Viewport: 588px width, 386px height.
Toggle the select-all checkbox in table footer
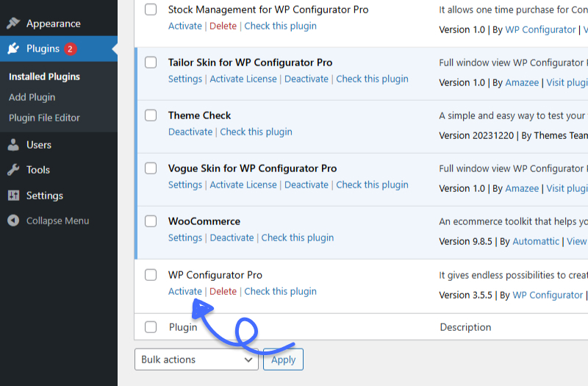[151, 326]
